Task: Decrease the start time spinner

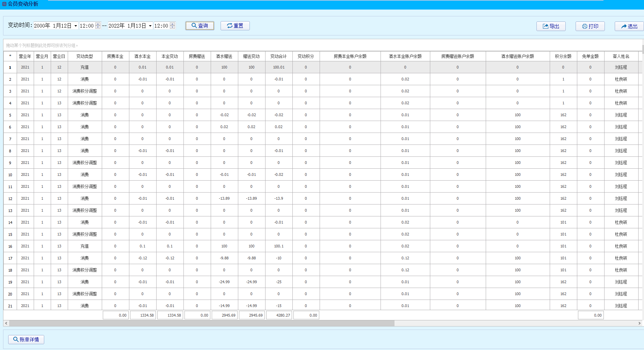Action: (x=98, y=27)
